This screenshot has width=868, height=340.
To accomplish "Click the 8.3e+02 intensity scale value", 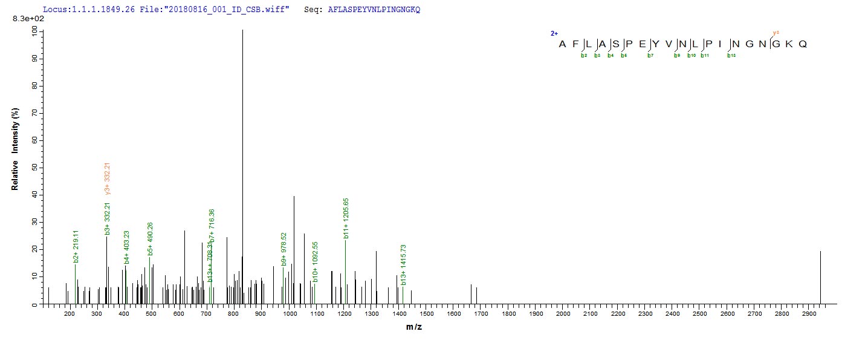I will tap(25, 19).
